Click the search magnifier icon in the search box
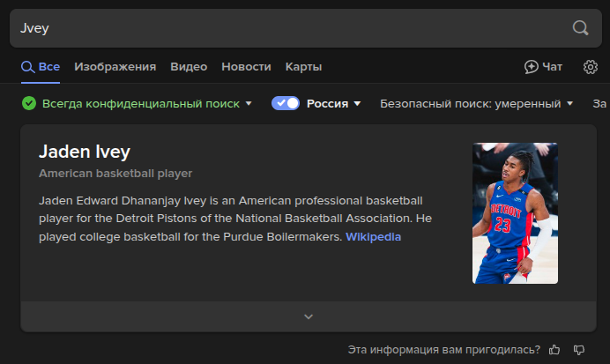The width and height of the screenshot is (610, 364). pyautogui.click(x=580, y=28)
